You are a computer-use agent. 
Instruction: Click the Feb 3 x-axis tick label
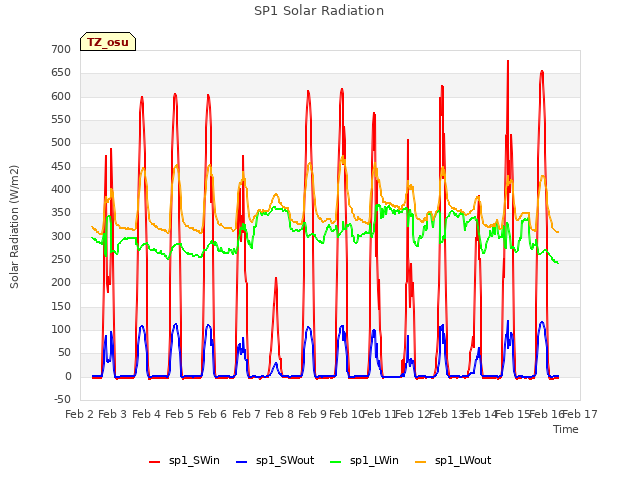click(113, 414)
